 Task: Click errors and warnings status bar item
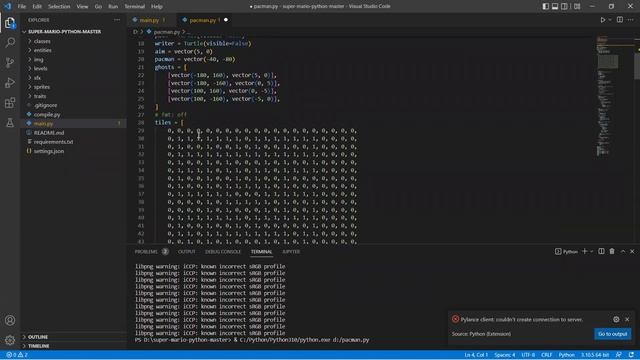pyautogui.click(x=17, y=355)
